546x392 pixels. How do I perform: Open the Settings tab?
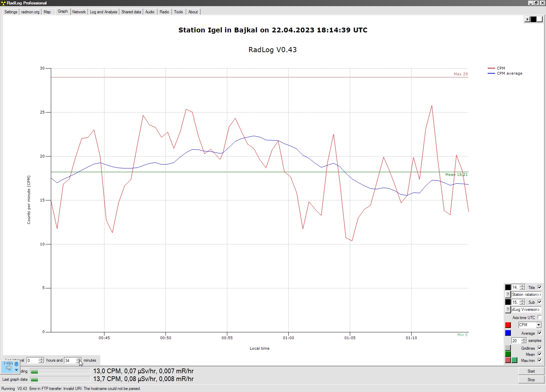(x=11, y=12)
